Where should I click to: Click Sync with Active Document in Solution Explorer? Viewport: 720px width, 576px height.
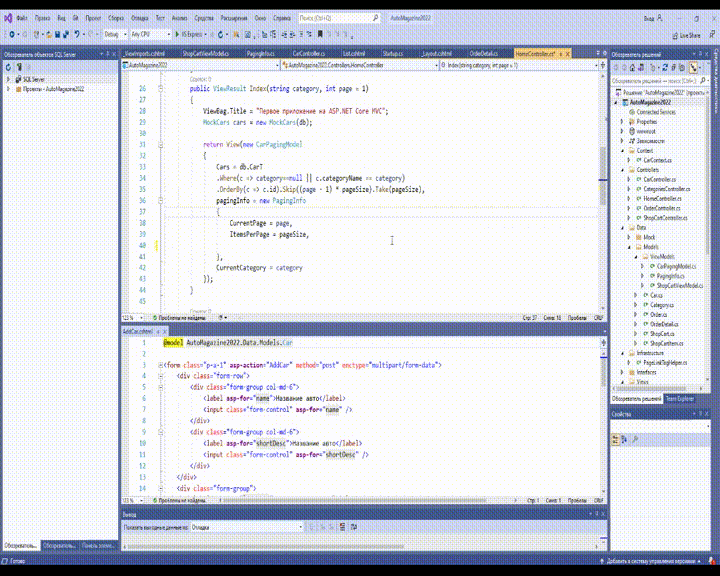pos(665,68)
